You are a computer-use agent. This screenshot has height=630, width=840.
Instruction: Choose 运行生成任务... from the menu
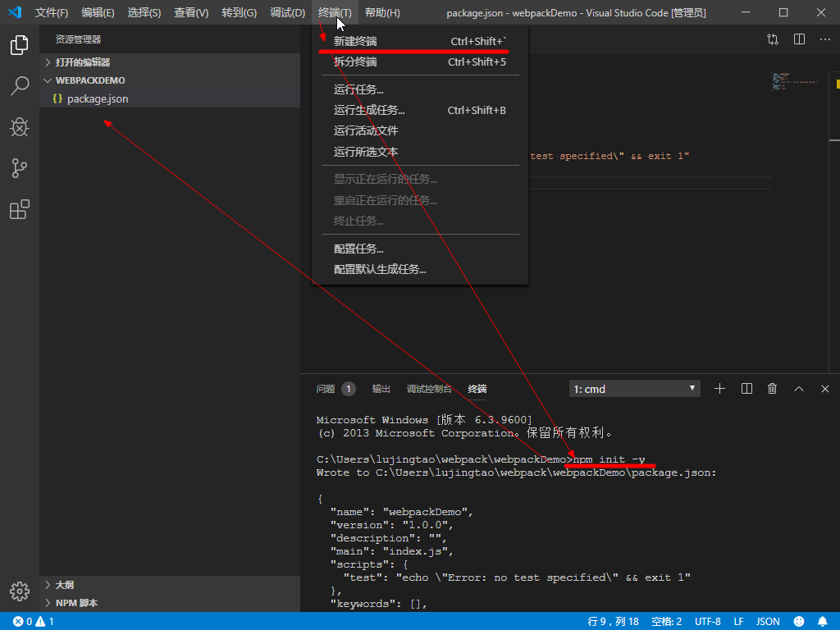coord(420,111)
